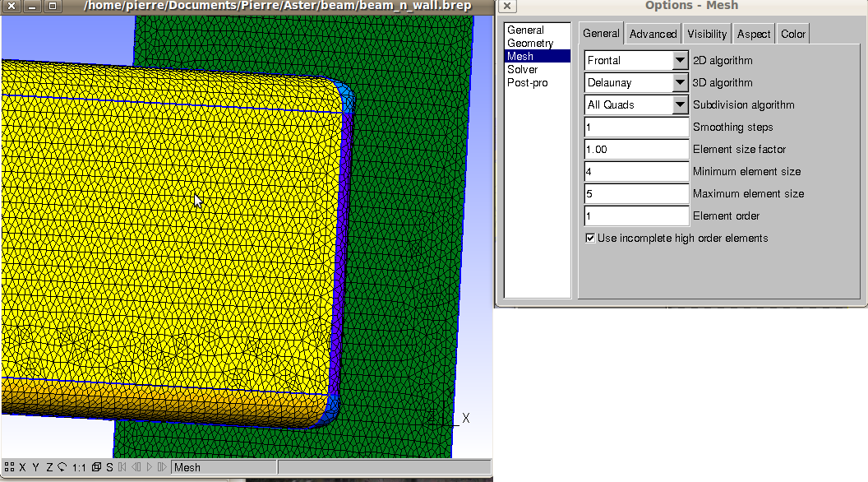Open the 3D algorithm dropdown
The image size is (868, 482).
coord(680,82)
